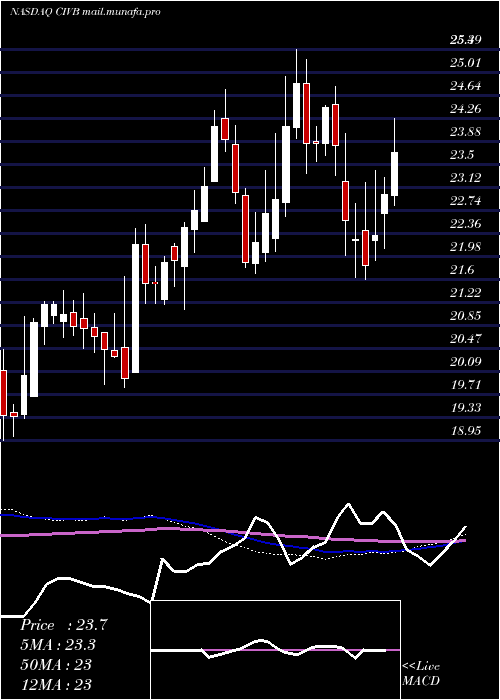
Task: Click the 22.74 price axis label
Action: 465,201
